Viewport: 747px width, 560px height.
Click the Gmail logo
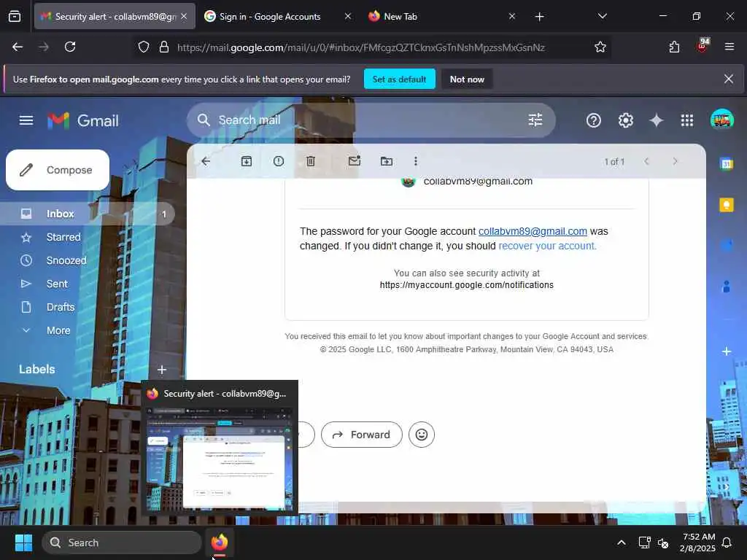click(83, 120)
